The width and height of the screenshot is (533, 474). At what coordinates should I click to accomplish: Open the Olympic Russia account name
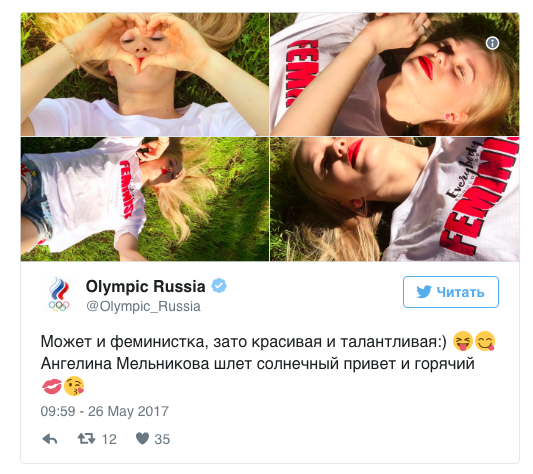click(x=145, y=286)
